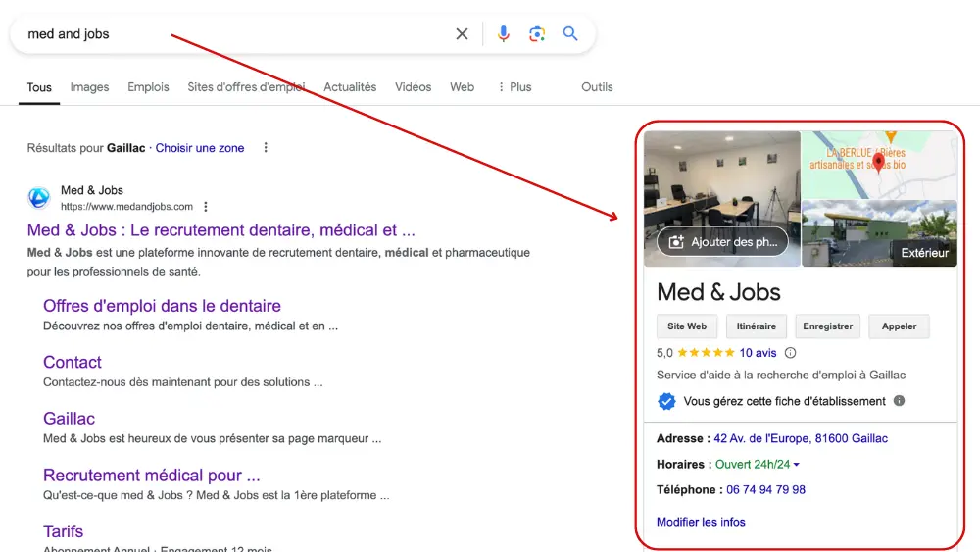
Task: Click the https://www.medandjobs.com URL text
Action: point(126,206)
